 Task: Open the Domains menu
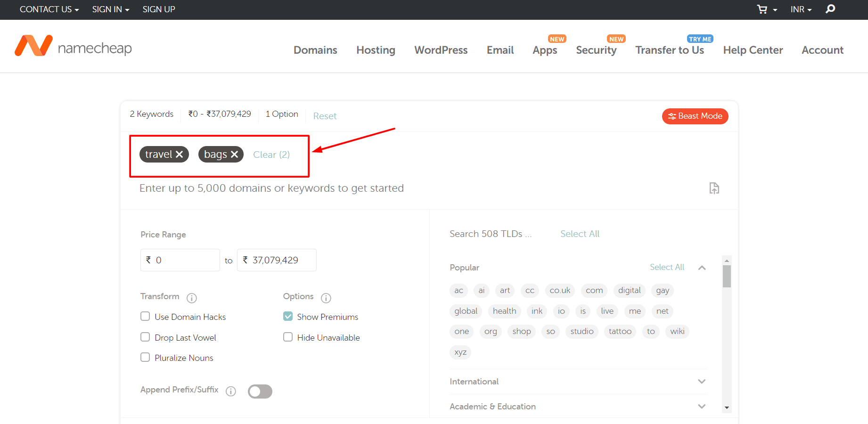315,50
